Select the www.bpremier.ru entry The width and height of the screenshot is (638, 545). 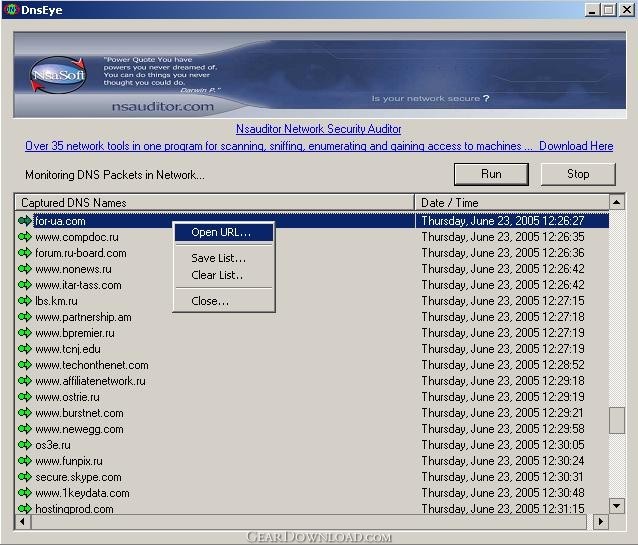(x=75, y=333)
